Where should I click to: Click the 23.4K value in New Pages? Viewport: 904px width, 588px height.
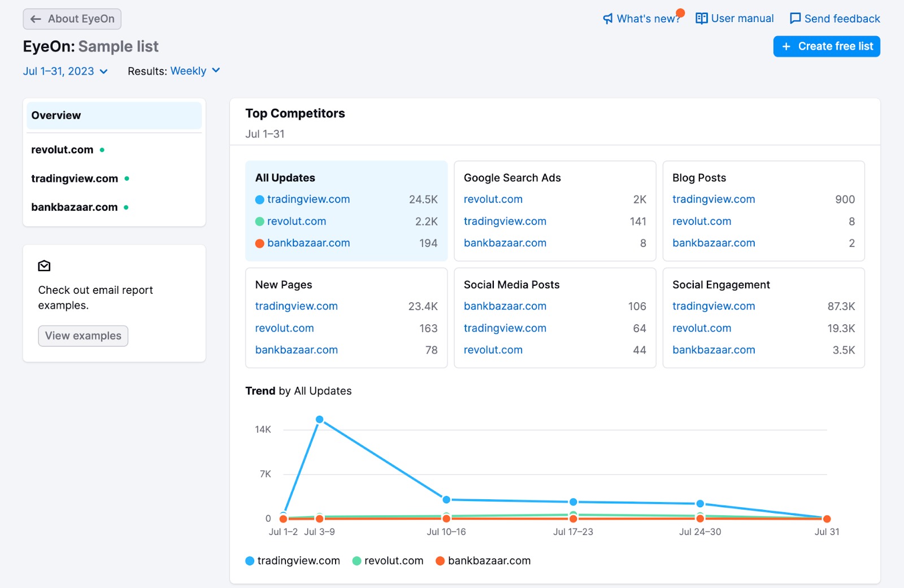[423, 306]
